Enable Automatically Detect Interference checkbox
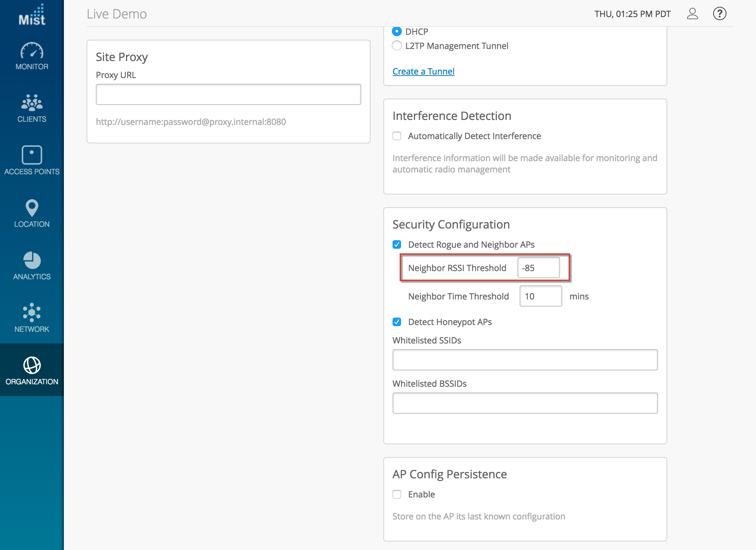 [397, 136]
